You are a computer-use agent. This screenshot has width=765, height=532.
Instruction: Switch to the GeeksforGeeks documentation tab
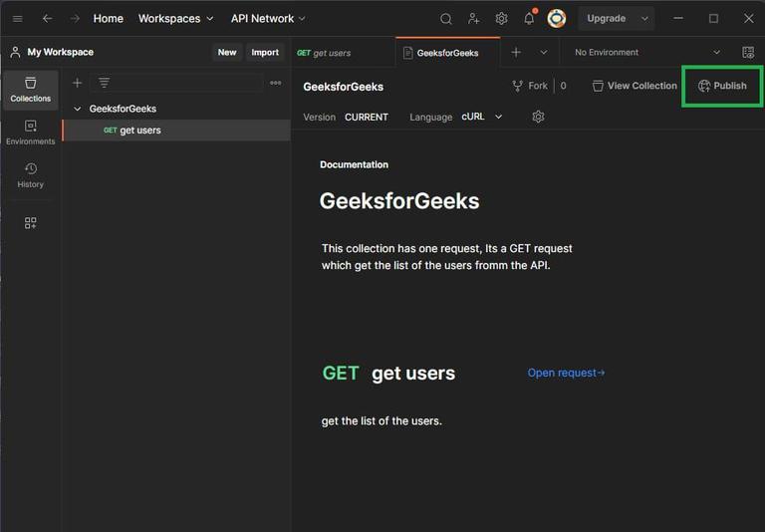[x=447, y=53]
